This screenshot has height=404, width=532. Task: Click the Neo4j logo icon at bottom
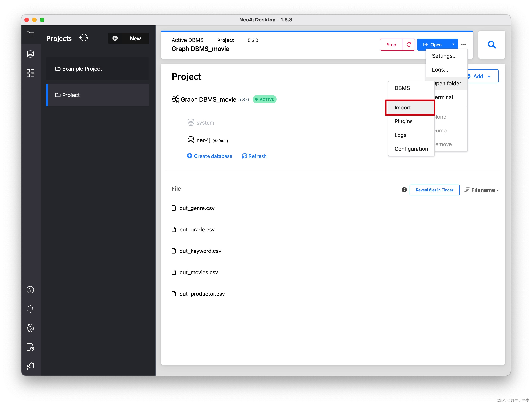click(30, 366)
